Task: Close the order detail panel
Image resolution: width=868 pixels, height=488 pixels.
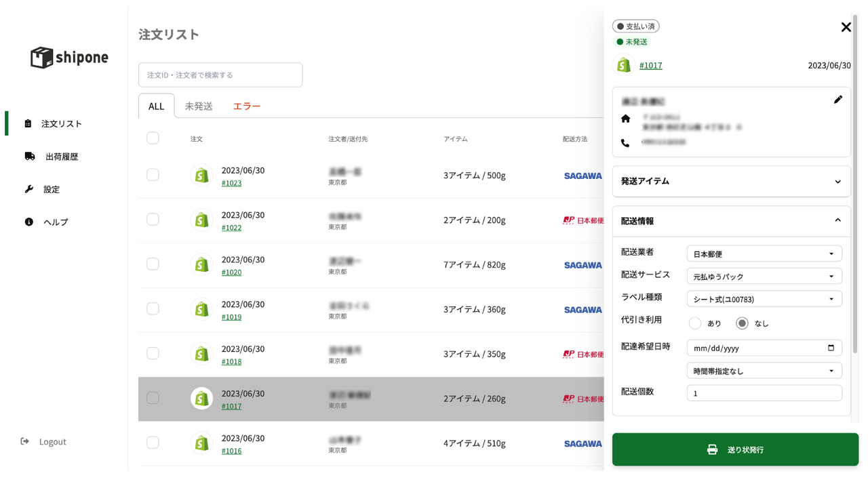Action: (846, 27)
